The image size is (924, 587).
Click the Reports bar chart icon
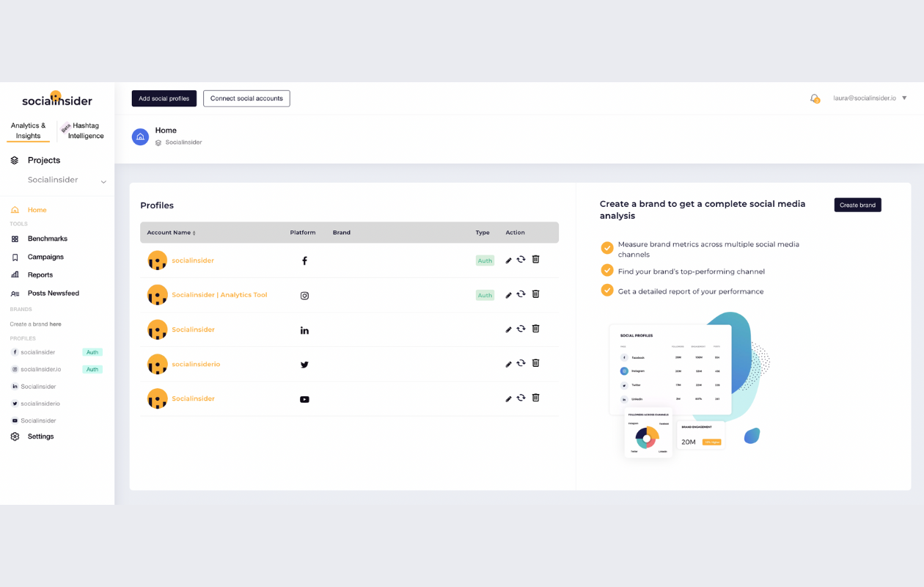15,274
